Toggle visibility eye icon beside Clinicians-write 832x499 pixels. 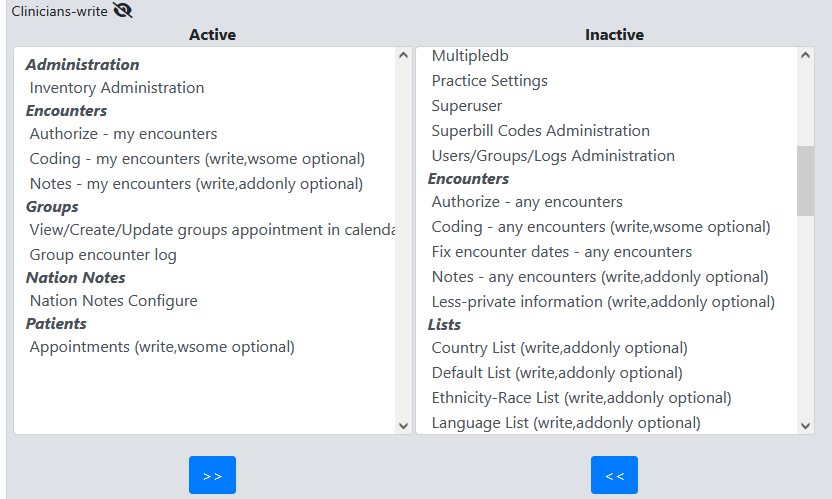point(123,10)
